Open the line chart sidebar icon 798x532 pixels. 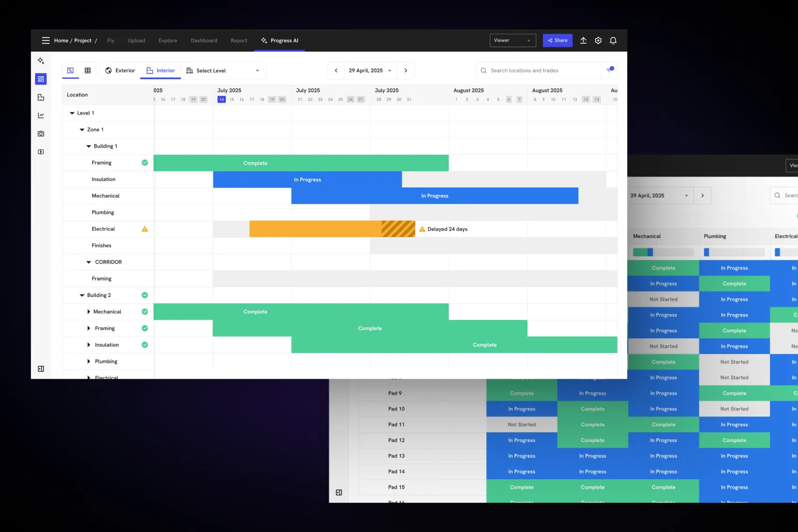41,115
